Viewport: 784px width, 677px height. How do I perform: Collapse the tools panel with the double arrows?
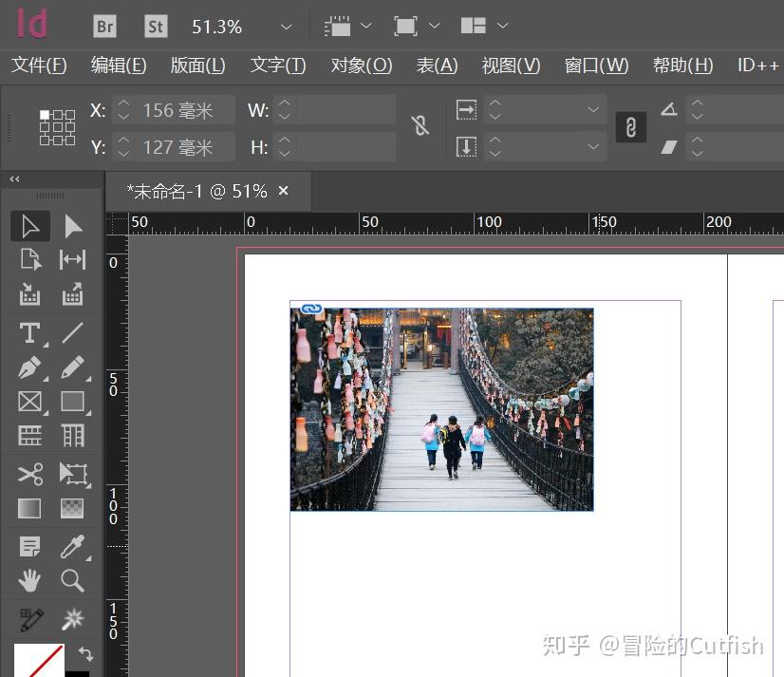13,179
